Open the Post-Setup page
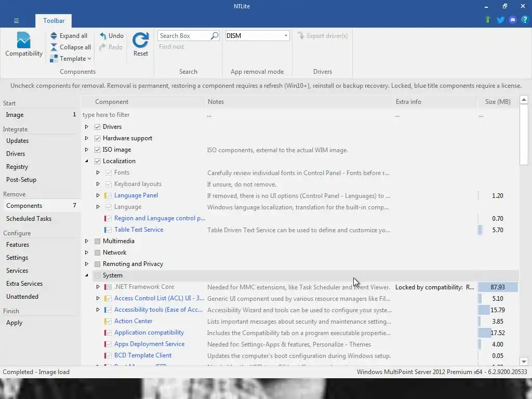 coord(40,180)
